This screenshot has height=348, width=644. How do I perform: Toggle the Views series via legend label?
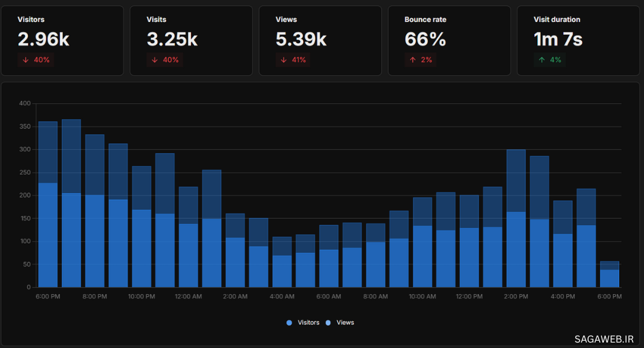pyautogui.click(x=345, y=322)
